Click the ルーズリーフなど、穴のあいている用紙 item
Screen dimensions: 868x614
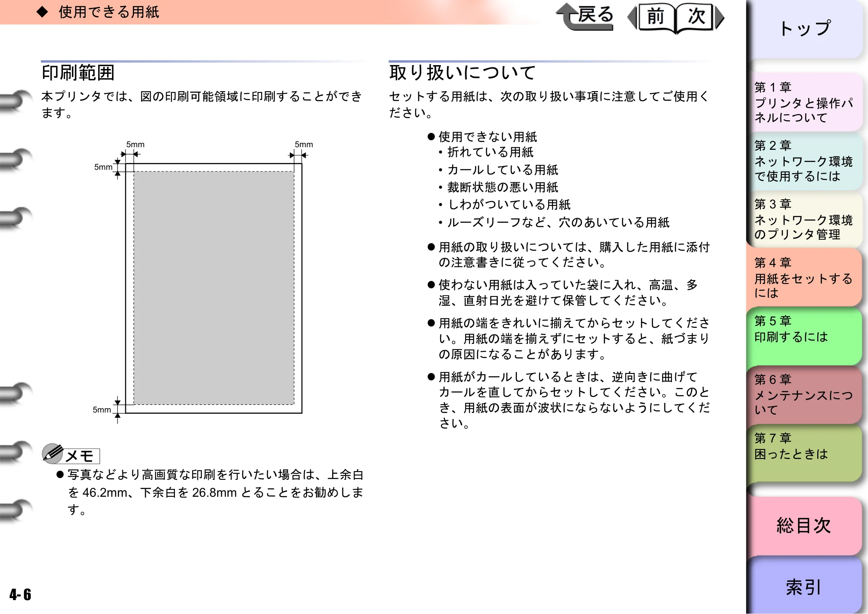coord(559,222)
